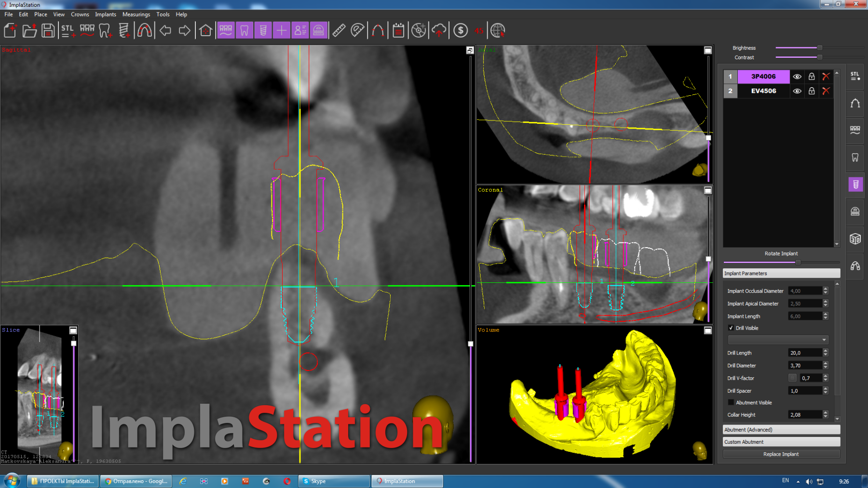The width and height of the screenshot is (868, 488).
Task: Click the add STL model toolbar icon
Action: coord(68,30)
